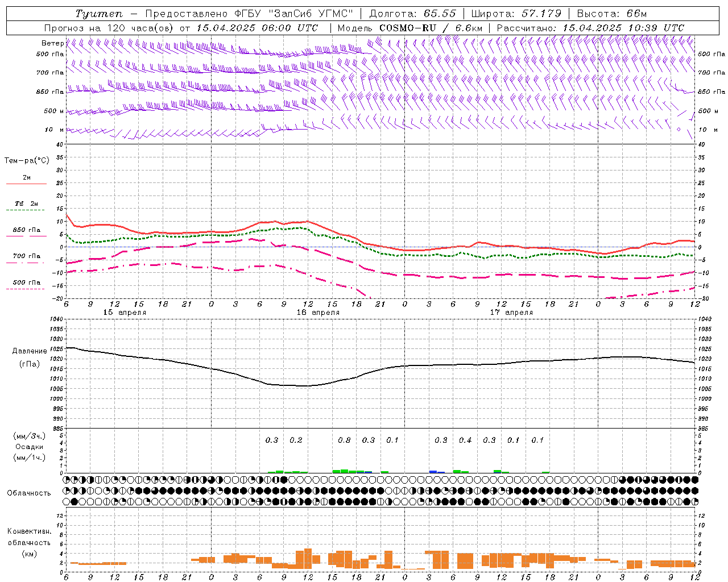Click the "15 апреля" date label
The height and width of the screenshot is (582, 728).
(125, 313)
